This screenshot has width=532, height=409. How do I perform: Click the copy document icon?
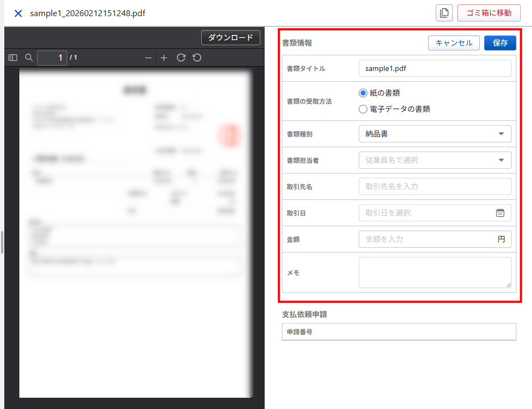pyautogui.click(x=444, y=13)
